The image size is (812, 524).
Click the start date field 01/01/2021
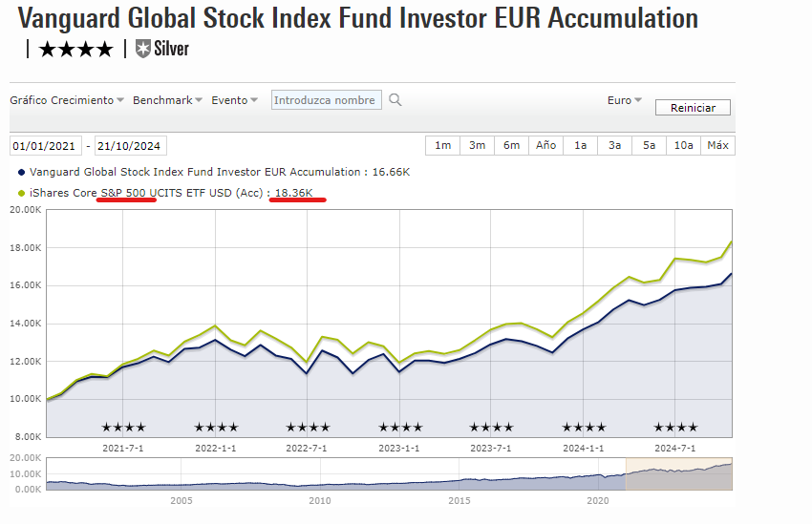tap(46, 146)
